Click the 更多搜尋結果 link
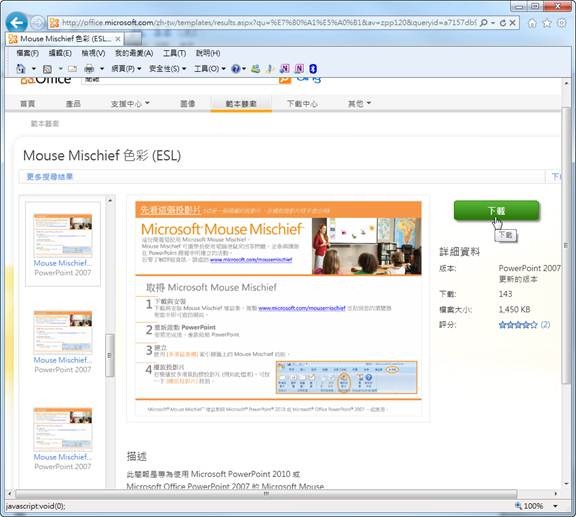Viewport: 576px width, 517px height. 50,177
